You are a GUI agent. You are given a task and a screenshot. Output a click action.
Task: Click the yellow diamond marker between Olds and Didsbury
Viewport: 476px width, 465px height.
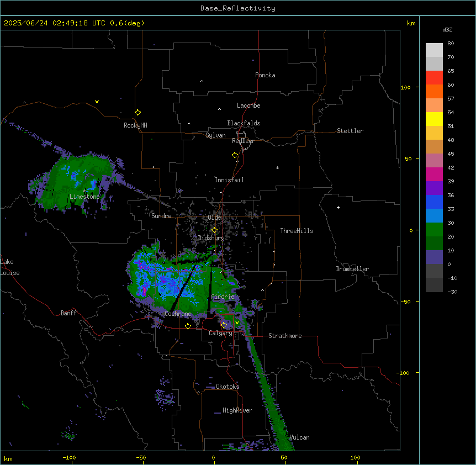tap(214, 230)
